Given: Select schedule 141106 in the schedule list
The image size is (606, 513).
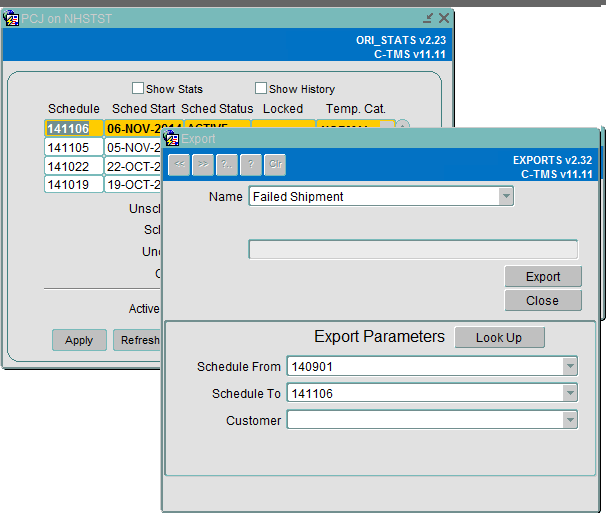Looking at the screenshot, I should pos(74,128).
